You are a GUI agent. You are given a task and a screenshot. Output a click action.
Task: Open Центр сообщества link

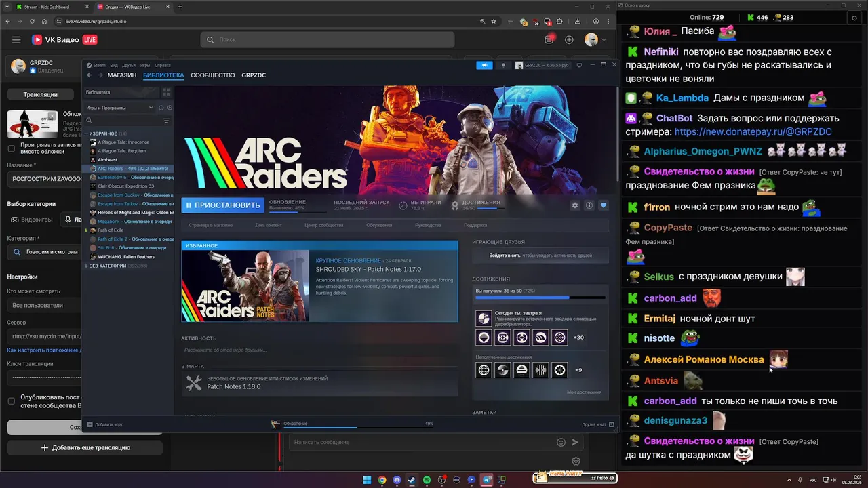click(x=324, y=225)
